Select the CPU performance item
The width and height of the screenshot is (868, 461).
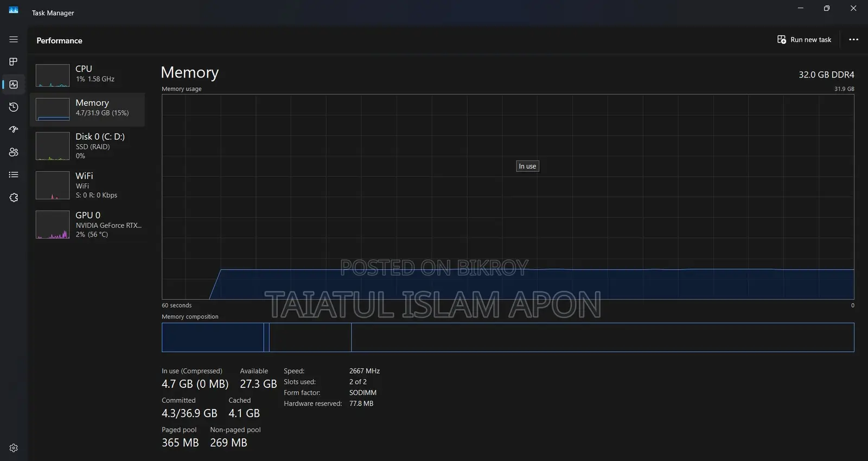tap(87, 75)
